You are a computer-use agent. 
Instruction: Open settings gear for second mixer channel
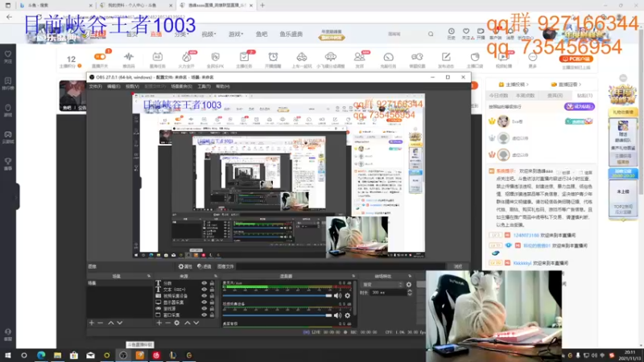pyautogui.click(x=348, y=315)
